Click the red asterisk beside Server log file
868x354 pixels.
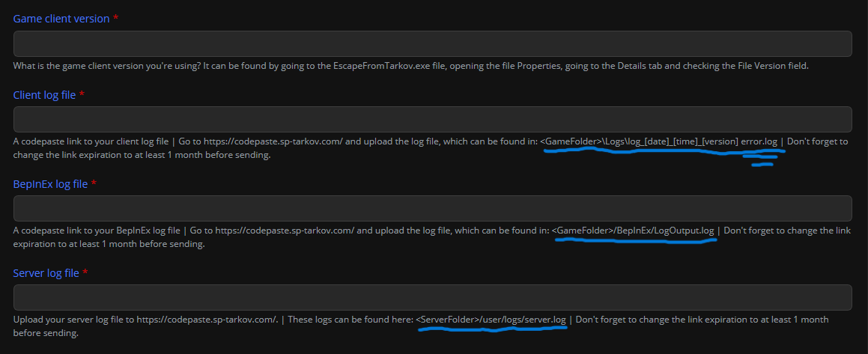[85, 272]
